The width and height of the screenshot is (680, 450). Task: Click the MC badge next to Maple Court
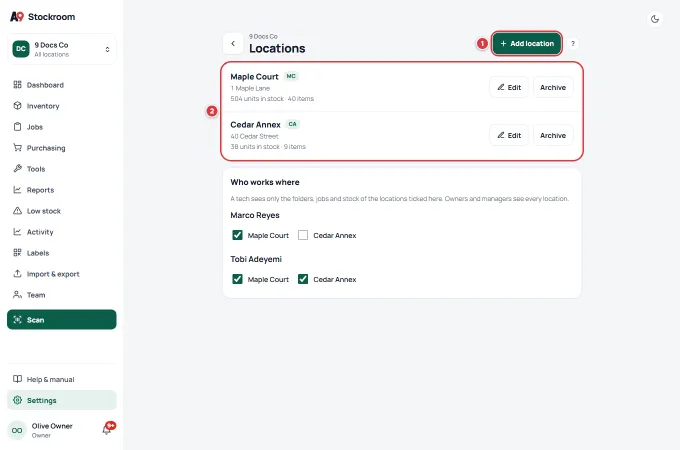[x=291, y=76]
